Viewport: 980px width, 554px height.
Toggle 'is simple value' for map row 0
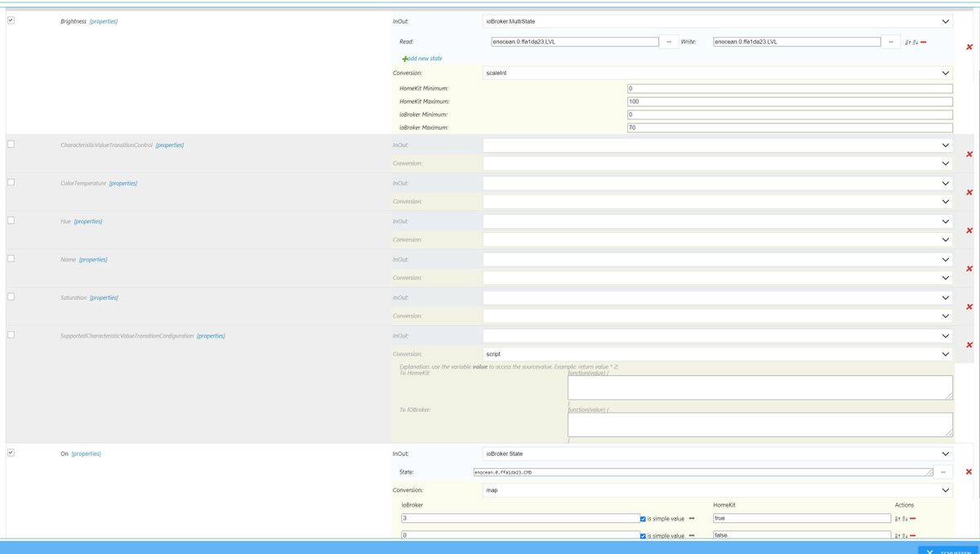tap(643, 536)
